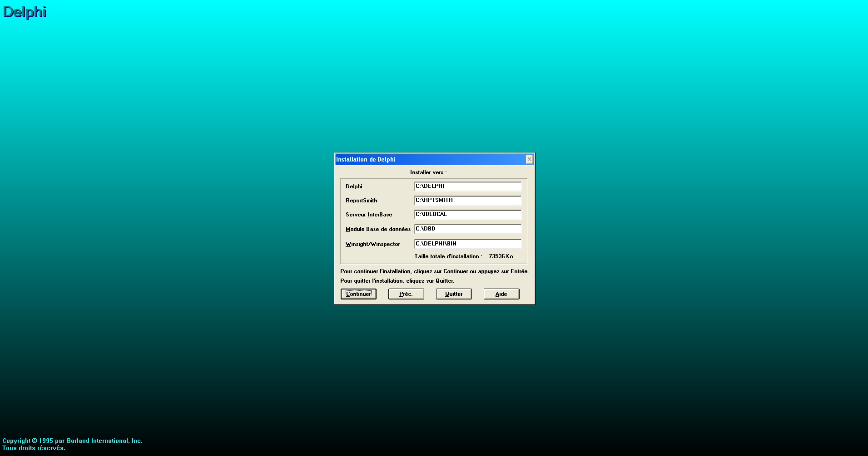This screenshot has height=456, width=868.
Task: Click the 'Pour continuer l'installation' instruction line
Action: click(434, 271)
